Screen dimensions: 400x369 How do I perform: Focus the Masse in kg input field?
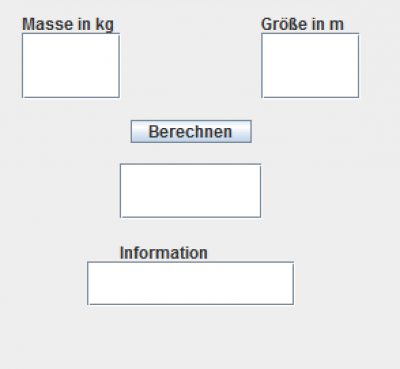point(71,66)
